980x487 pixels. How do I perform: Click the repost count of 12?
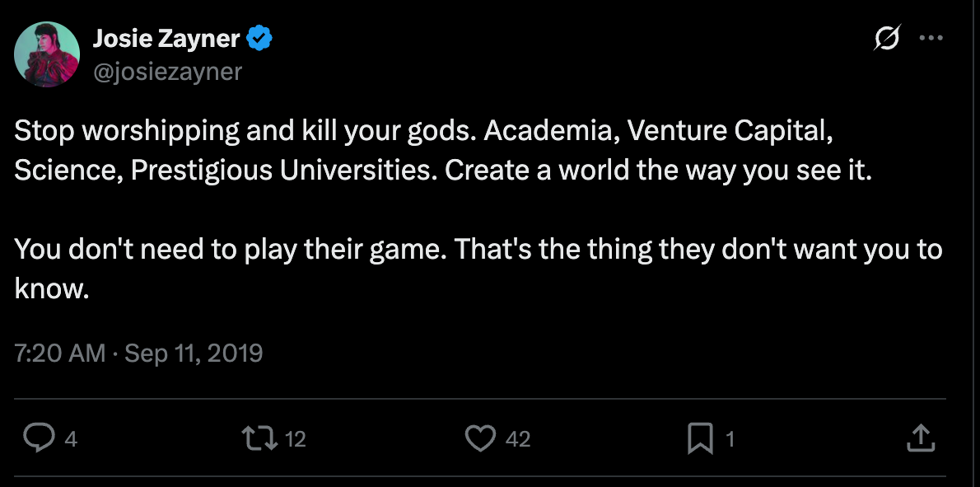click(295, 439)
